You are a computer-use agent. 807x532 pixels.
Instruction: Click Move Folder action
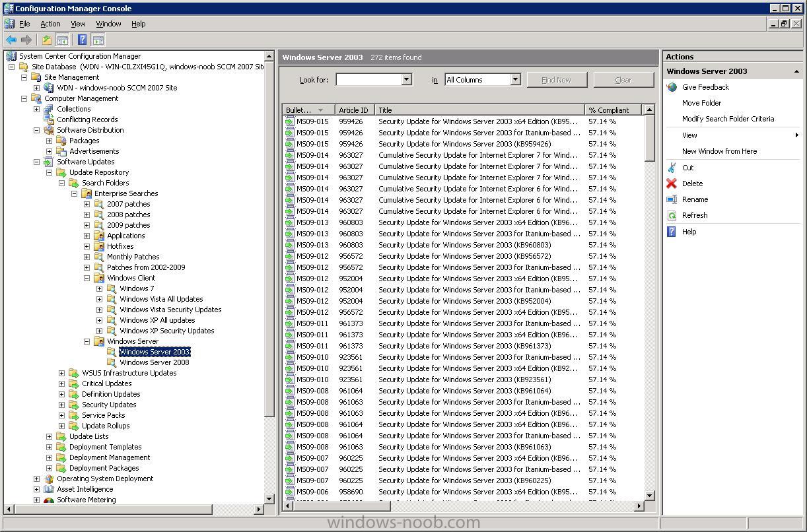pos(701,103)
